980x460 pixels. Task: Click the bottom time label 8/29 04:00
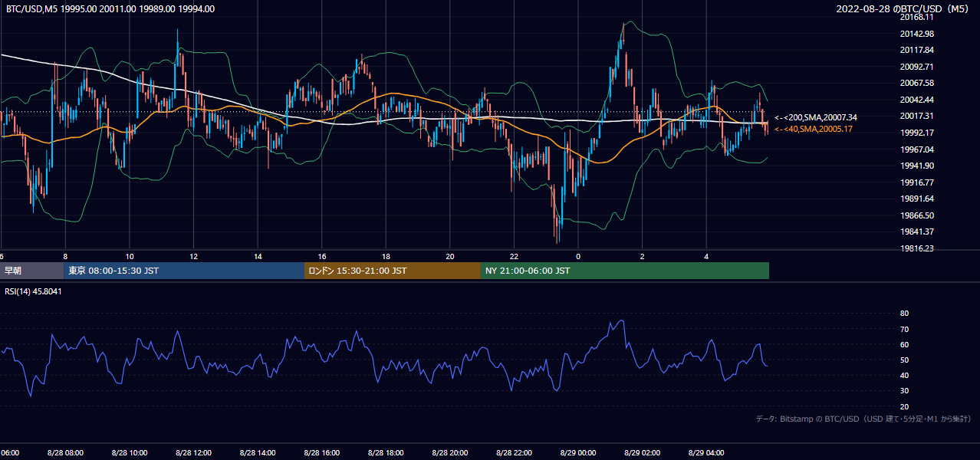coord(706,452)
